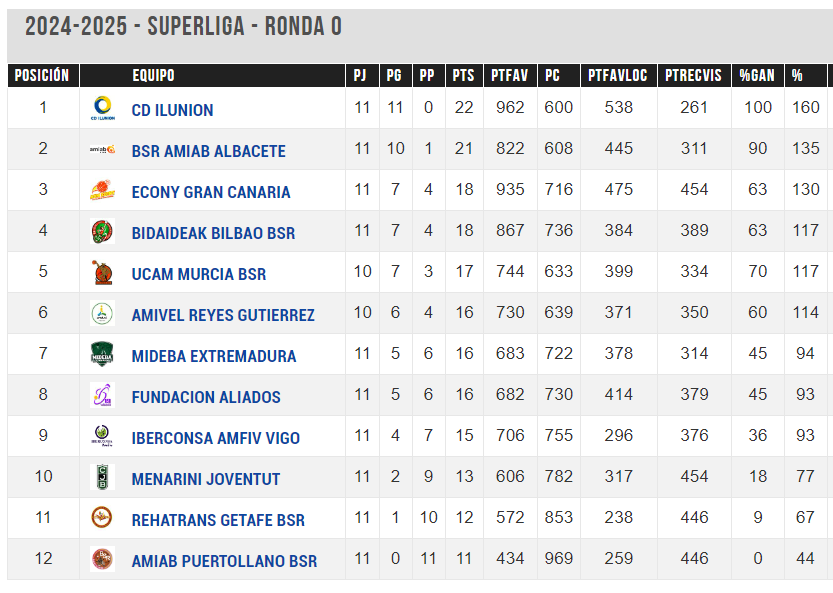The height and width of the screenshot is (593, 833).
Task: Follow the IBERCONSA AMFIV VIGO link
Action: pyautogui.click(x=216, y=438)
